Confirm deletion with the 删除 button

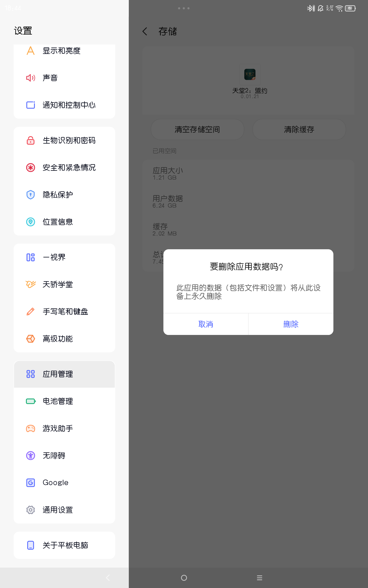(x=291, y=324)
